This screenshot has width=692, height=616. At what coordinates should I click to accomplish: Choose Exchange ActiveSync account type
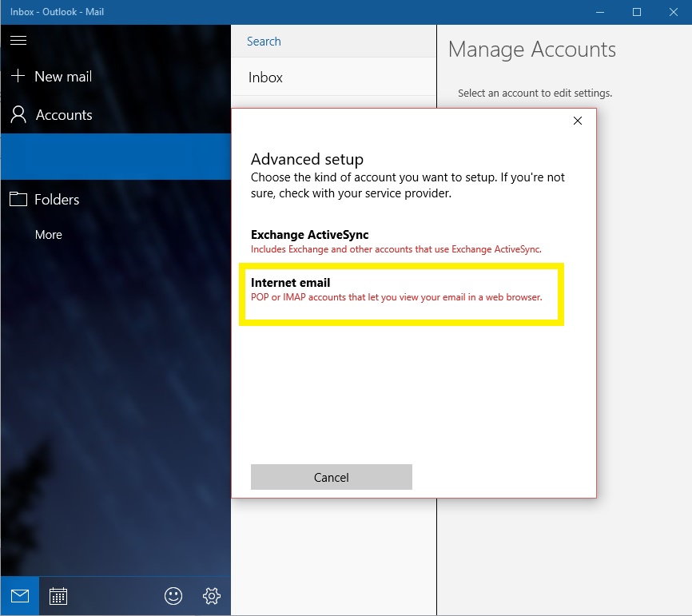(396, 241)
